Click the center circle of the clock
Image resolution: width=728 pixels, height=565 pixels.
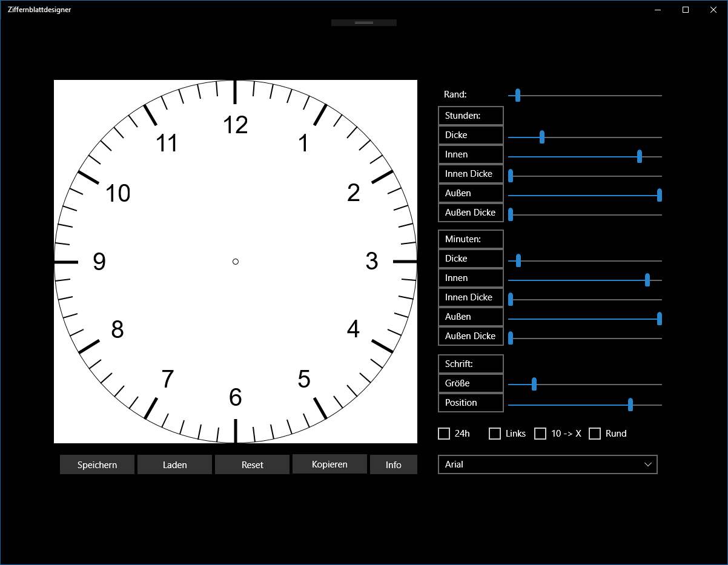236,262
